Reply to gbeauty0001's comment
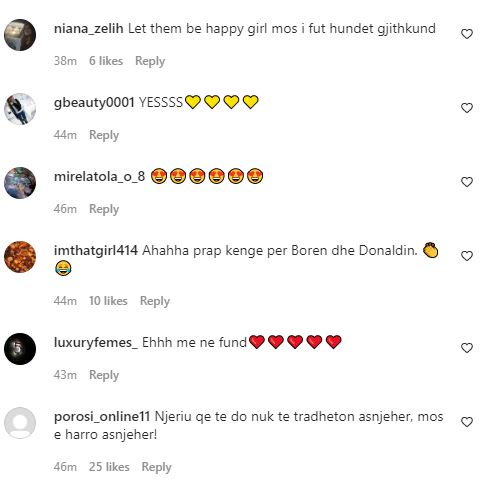Viewport: 482px width, 483px height. coord(104,135)
